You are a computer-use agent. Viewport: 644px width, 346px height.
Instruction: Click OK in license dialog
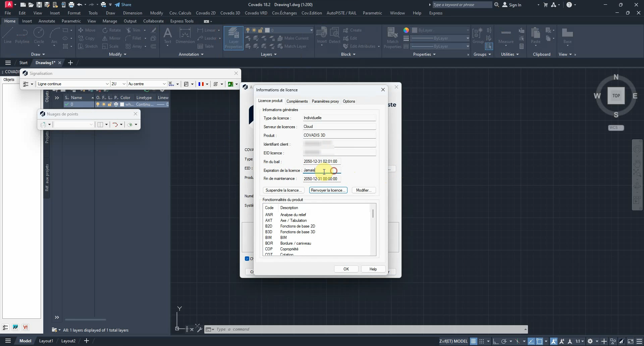pyautogui.click(x=346, y=269)
